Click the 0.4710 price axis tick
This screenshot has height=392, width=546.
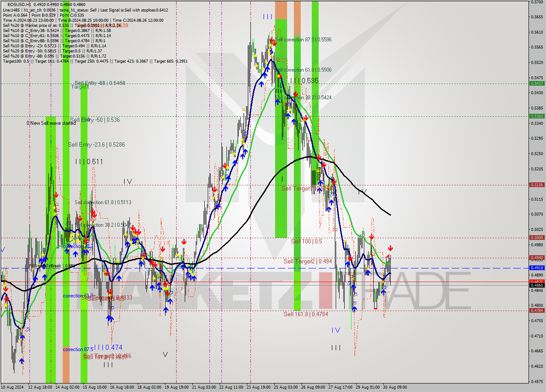[537, 336]
